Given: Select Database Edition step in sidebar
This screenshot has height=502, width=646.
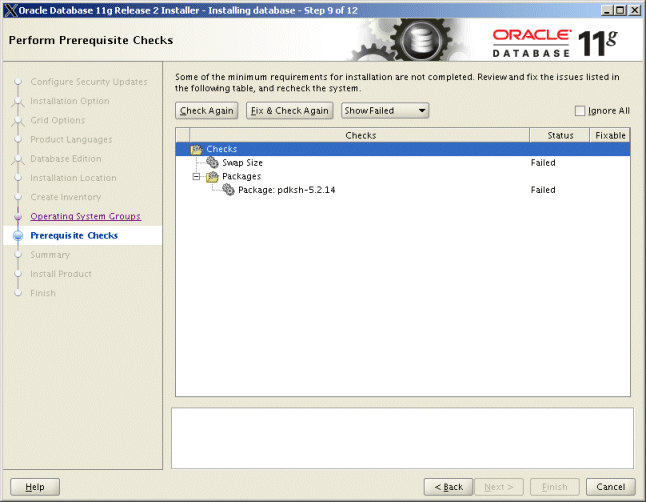Looking at the screenshot, I should (x=66, y=159).
